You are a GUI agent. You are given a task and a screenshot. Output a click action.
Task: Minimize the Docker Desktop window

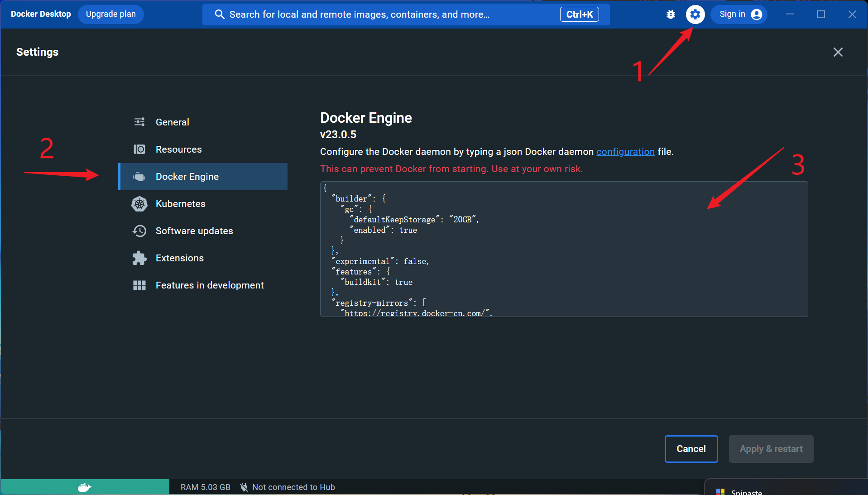pos(790,14)
